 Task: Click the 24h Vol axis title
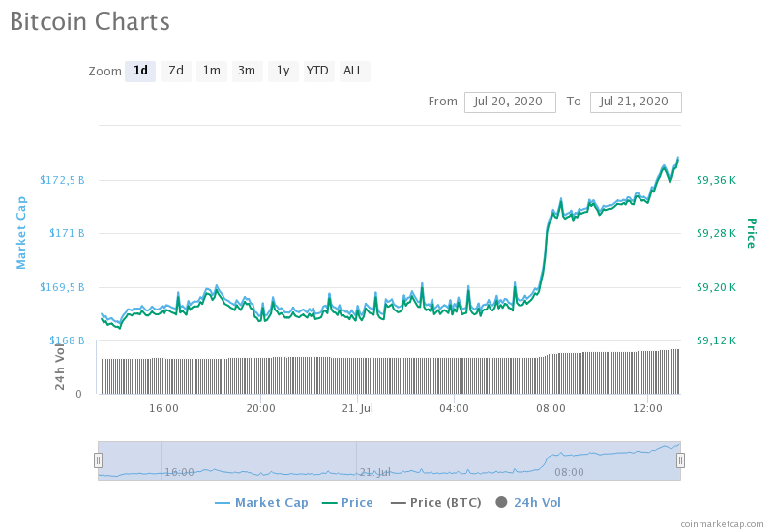coord(60,367)
